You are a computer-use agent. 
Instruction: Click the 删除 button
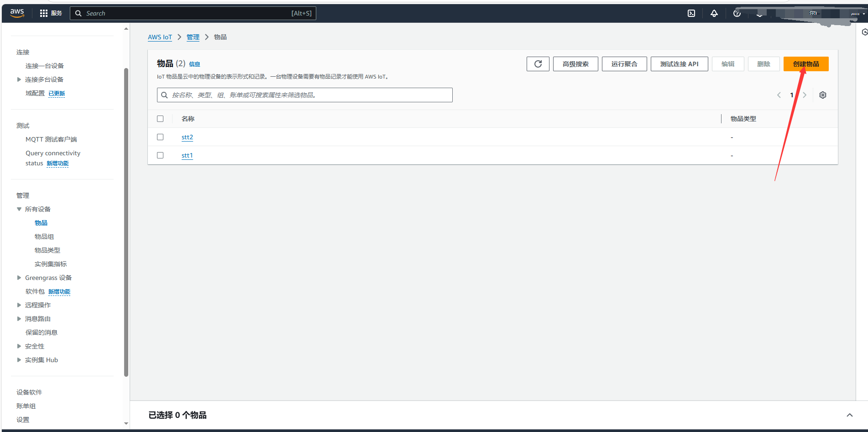[x=763, y=64]
